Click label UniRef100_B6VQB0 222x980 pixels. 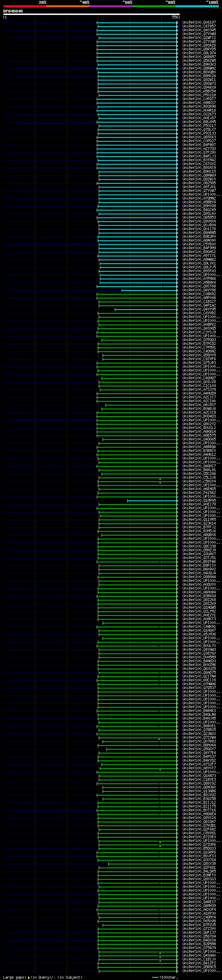point(199,72)
